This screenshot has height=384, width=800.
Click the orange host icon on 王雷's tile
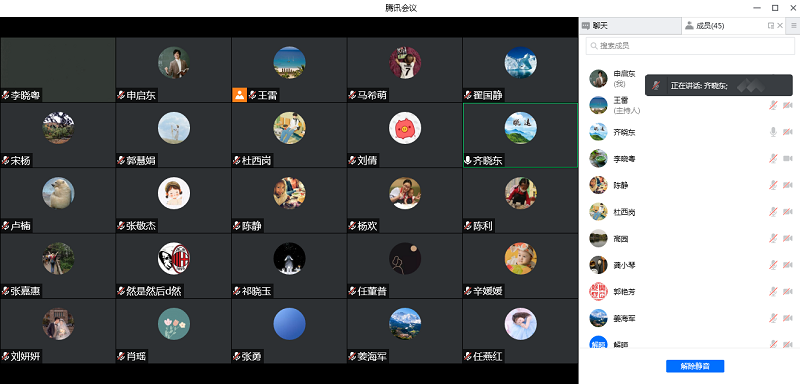coord(239,95)
